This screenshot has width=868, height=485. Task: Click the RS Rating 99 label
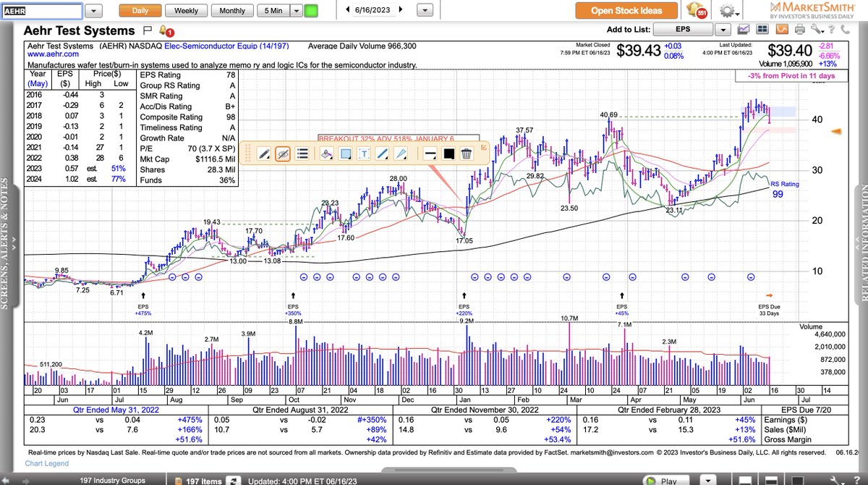(x=785, y=190)
